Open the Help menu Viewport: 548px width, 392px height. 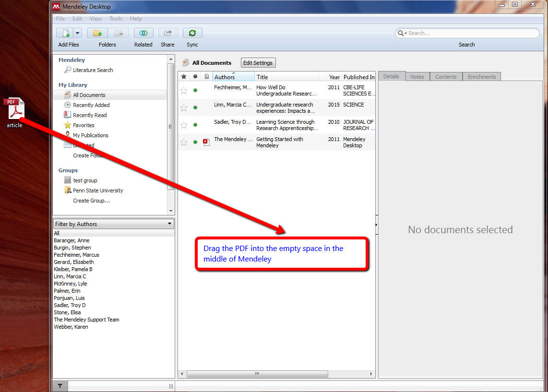136,19
